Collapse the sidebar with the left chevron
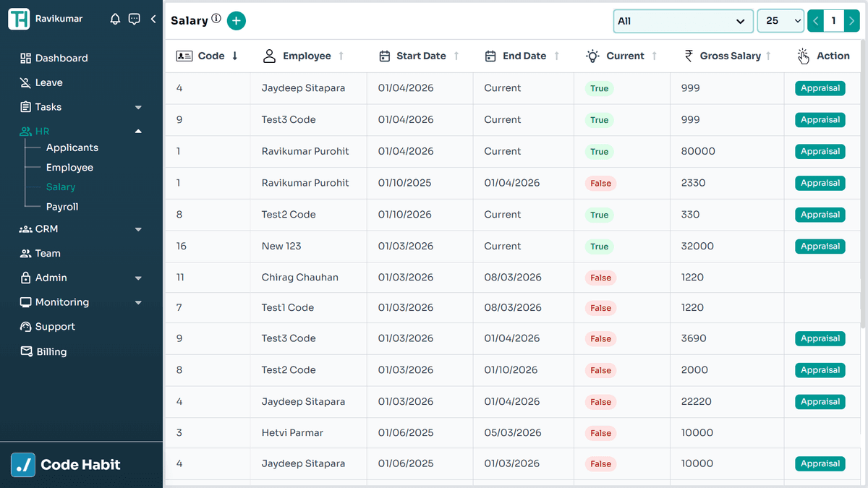Viewport: 868px width, 488px height. [x=153, y=20]
